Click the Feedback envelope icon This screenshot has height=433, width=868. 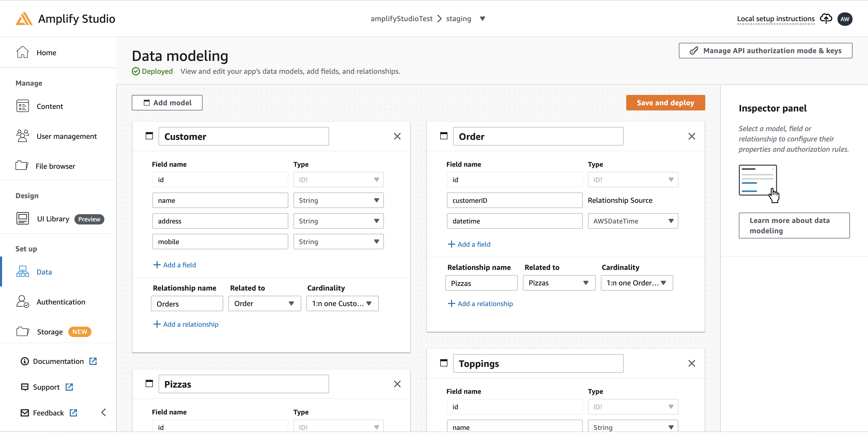point(25,413)
